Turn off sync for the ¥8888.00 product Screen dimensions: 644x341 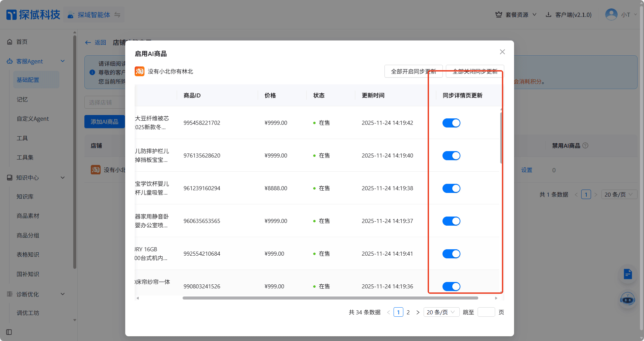coord(451,188)
